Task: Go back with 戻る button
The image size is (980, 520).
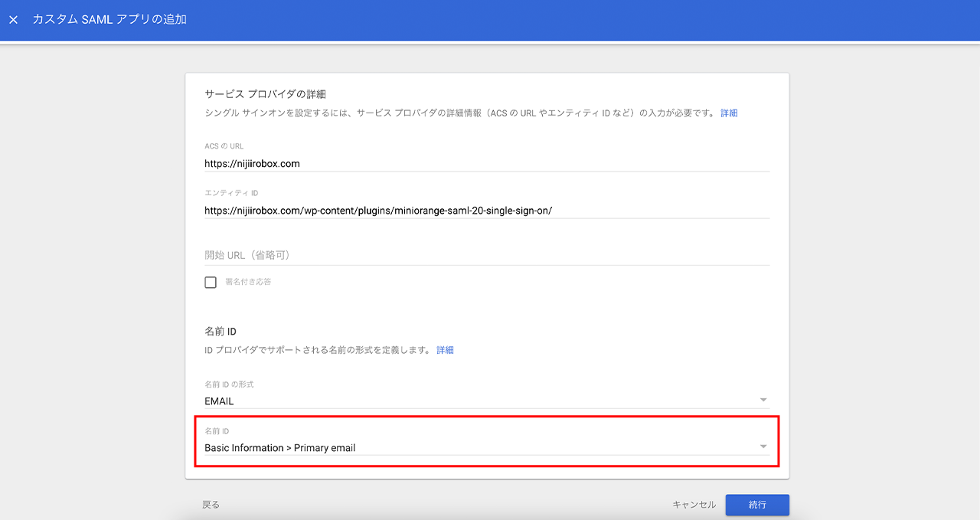Action: point(211,505)
